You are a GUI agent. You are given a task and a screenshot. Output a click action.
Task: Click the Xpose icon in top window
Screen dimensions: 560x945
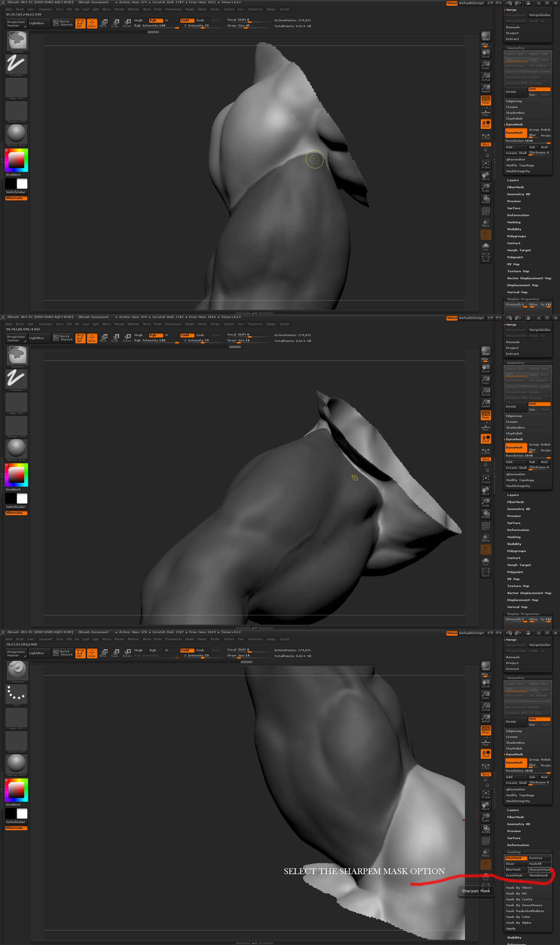(x=486, y=258)
